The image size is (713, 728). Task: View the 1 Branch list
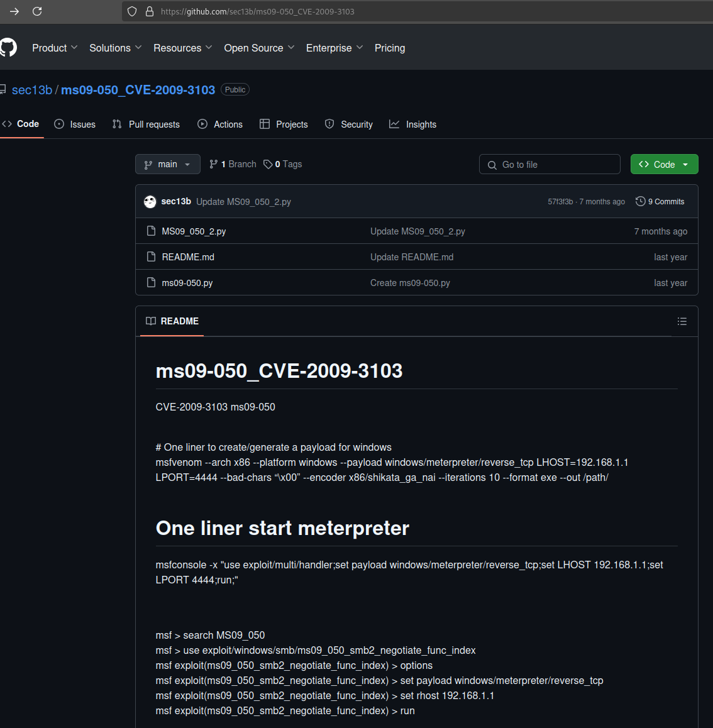pos(233,164)
